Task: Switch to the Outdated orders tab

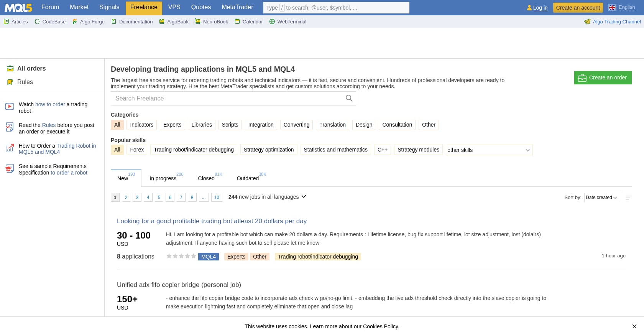Action: click(x=248, y=178)
